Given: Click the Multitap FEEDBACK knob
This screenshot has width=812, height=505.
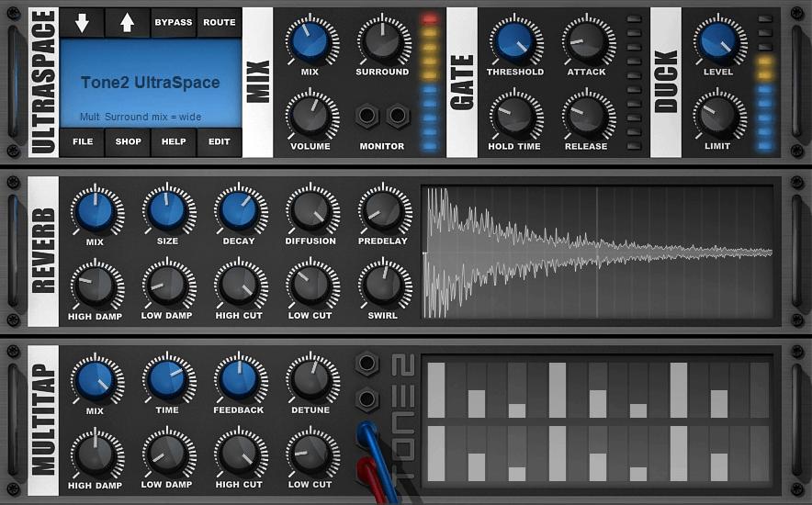Looking at the screenshot, I should click(x=239, y=378).
